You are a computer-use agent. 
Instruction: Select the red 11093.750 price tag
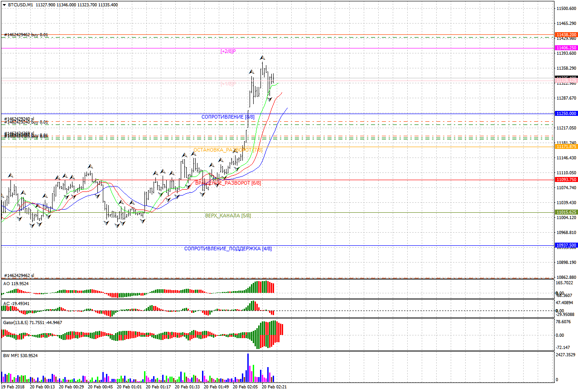point(566,179)
